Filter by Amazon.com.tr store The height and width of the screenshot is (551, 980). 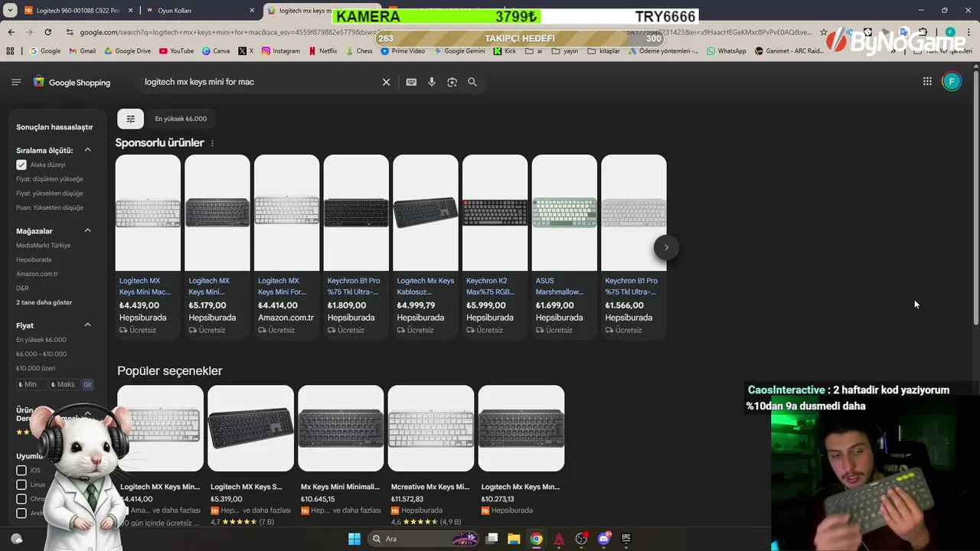click(x=38, y=274)
